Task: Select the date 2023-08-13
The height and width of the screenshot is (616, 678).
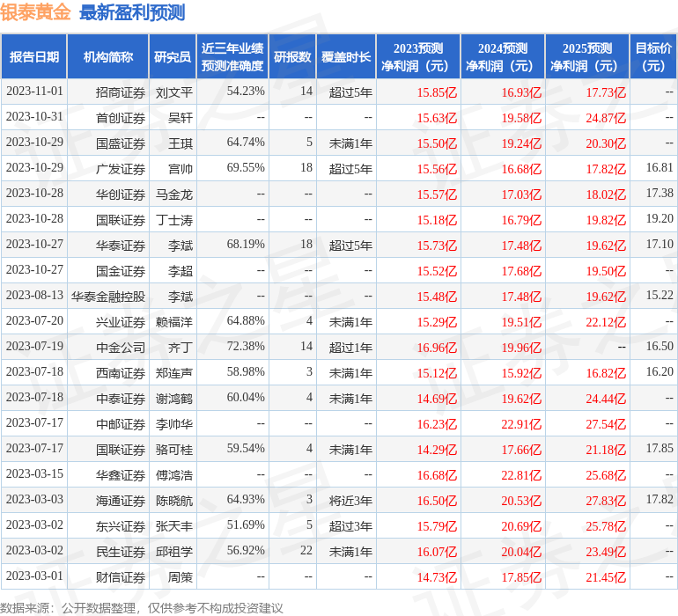Action: click(34, 296)
